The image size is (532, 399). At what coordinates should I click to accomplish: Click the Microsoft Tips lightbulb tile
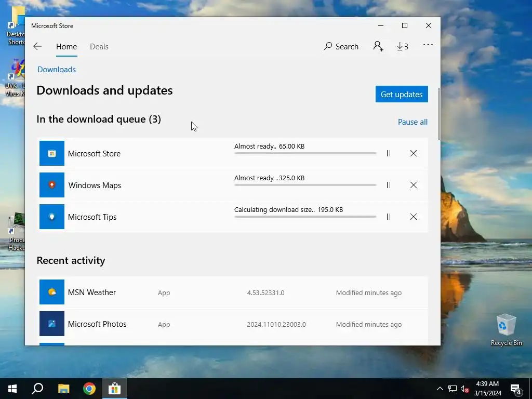[52, 217]
